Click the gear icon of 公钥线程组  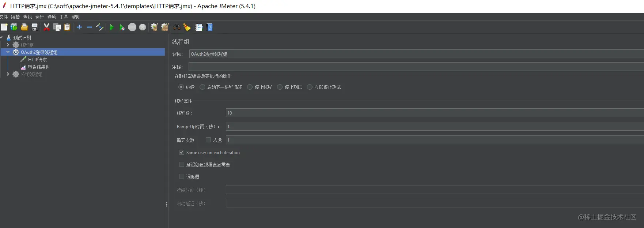pyautogui.click(x=16, y=74)
